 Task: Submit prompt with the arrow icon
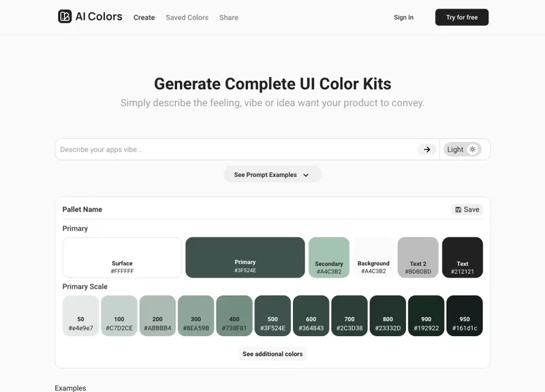point(427,150)
